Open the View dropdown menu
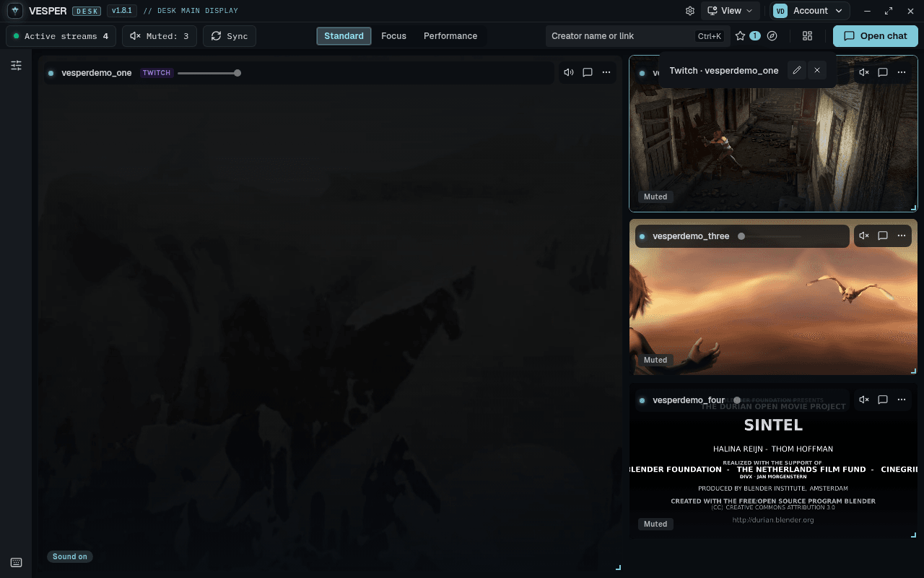This screenshot has width=924, height=578. [731, 11]
